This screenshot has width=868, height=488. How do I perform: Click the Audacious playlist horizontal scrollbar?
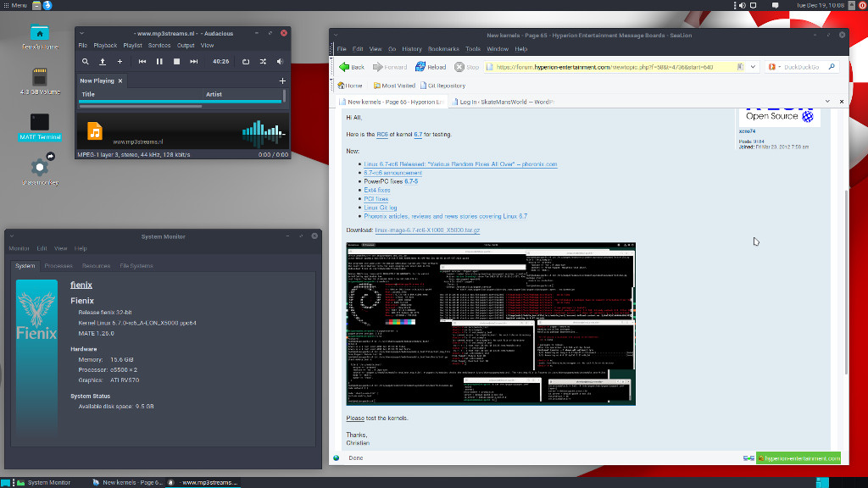click(141, 106)
